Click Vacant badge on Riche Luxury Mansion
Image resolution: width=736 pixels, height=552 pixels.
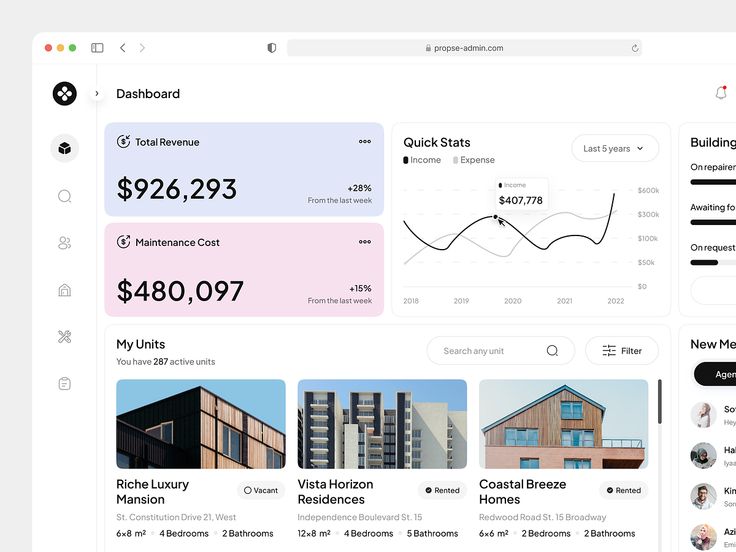click(261, 490)
